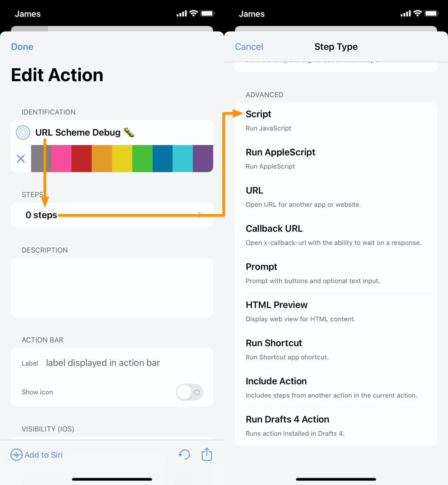
Task: Tap Done to finish editing action
Action: (x=22, y=47)
